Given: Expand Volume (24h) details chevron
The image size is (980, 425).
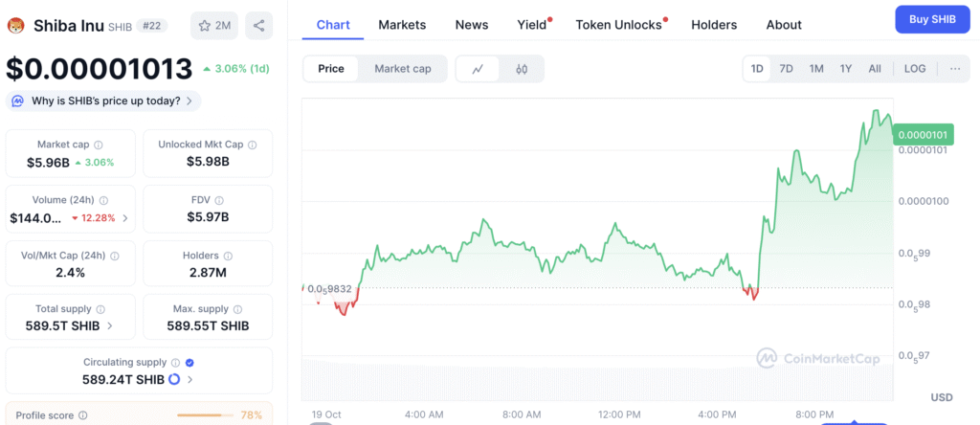Looking at the screenshot, I should [x=125, y=218].
